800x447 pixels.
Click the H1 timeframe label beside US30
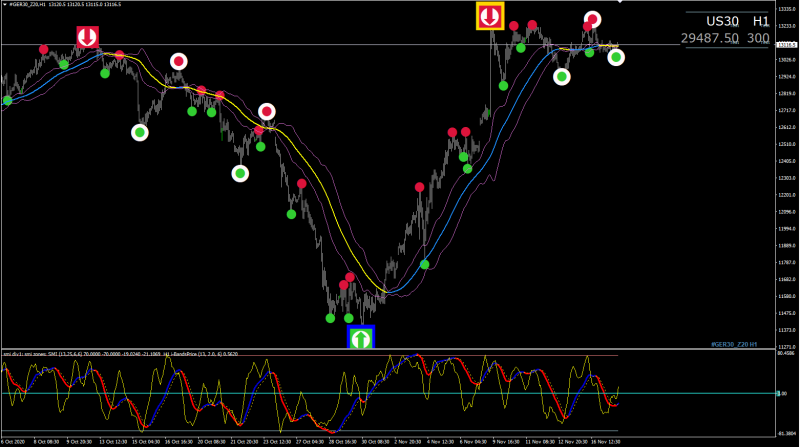pyautogui.click(x=761, y=21)
